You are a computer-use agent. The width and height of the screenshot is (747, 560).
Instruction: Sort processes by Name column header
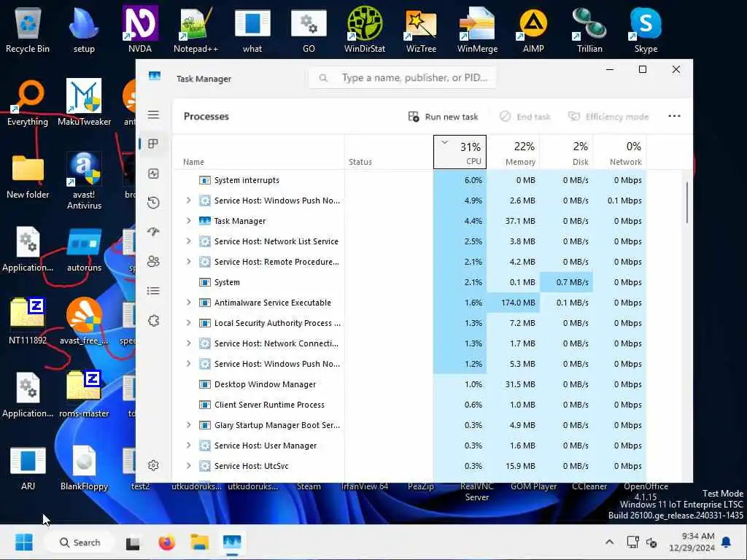coord(258,152)
